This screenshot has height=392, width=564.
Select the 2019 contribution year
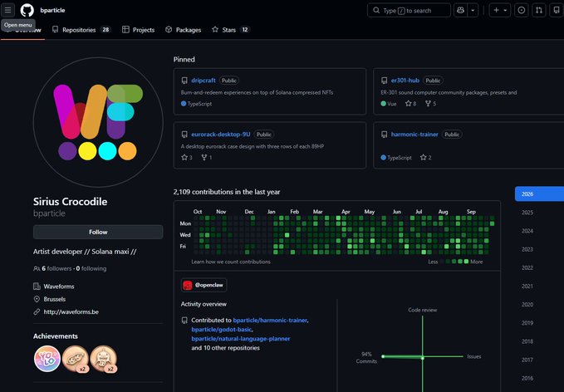point(527,323)
